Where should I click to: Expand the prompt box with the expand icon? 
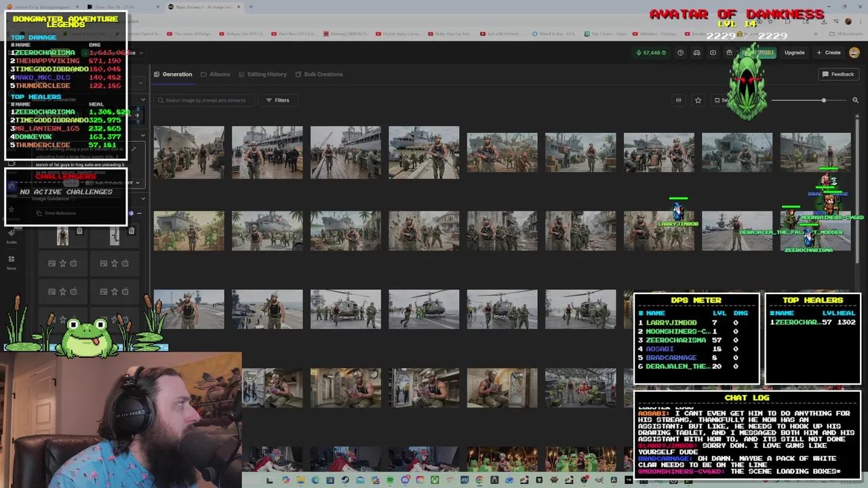(134, 150)
